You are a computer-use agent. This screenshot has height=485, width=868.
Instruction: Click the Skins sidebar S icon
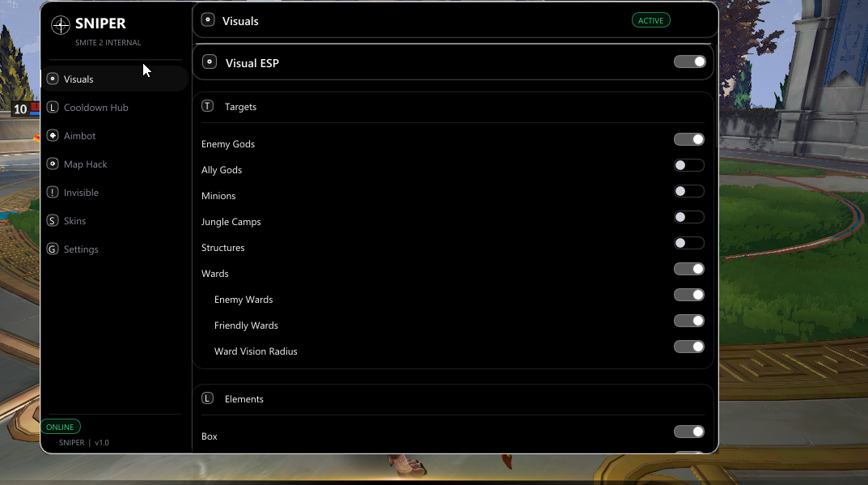pyautogui.click(x=53, y=220)
